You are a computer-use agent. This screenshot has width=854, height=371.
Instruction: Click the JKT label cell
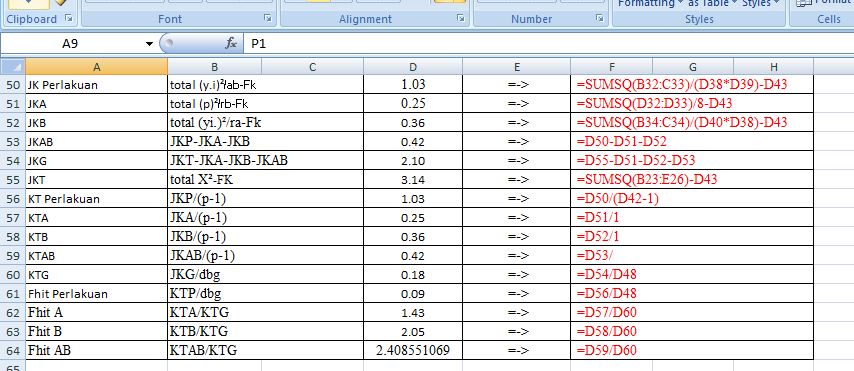[x=96, y=179]
